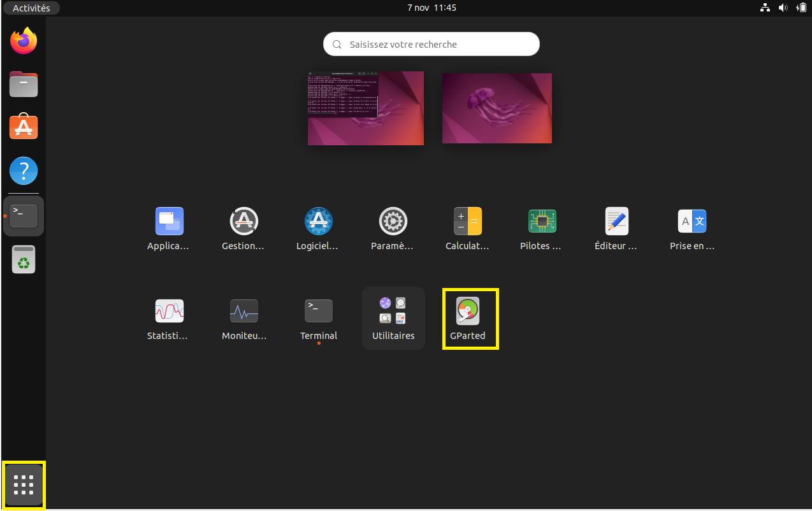The width and height of the screenshot is (812, 511).
Task: Open the clock and calendar menu
Action: point(431,8)
